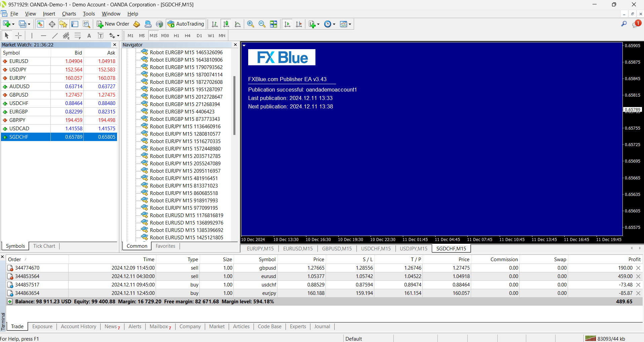
Task: Click the Navigator vertical scrollbar
Action: click(234, 105)
